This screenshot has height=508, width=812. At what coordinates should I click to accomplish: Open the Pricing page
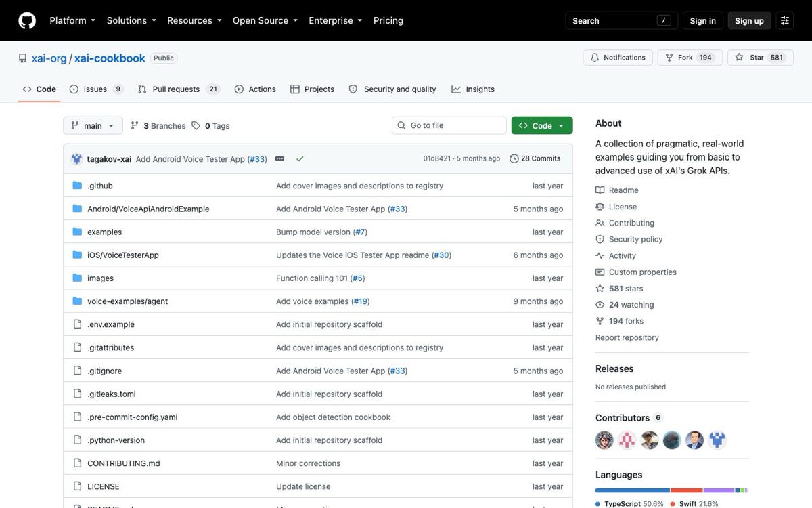pos(388,20)
